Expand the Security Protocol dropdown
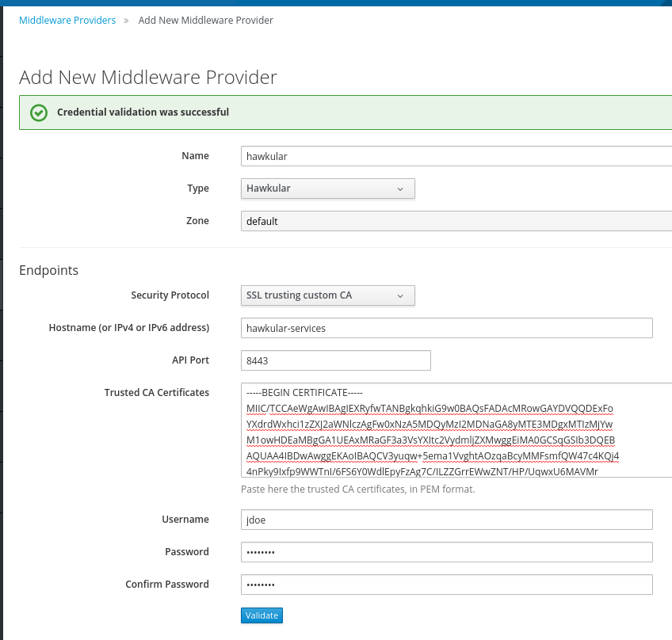Image resolution: width=672 pixels, height=640 pixels. tap(328, 295)
